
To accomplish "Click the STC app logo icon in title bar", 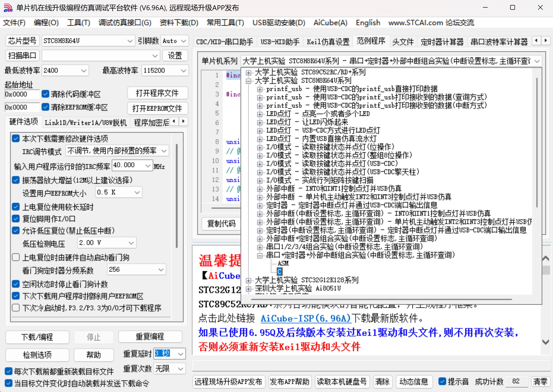I will pos(8,8).
